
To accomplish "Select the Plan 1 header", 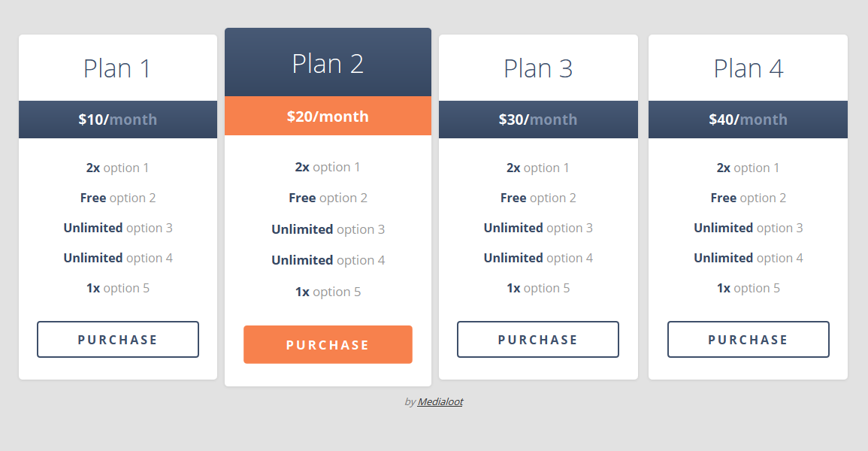I will pos(117,68).
